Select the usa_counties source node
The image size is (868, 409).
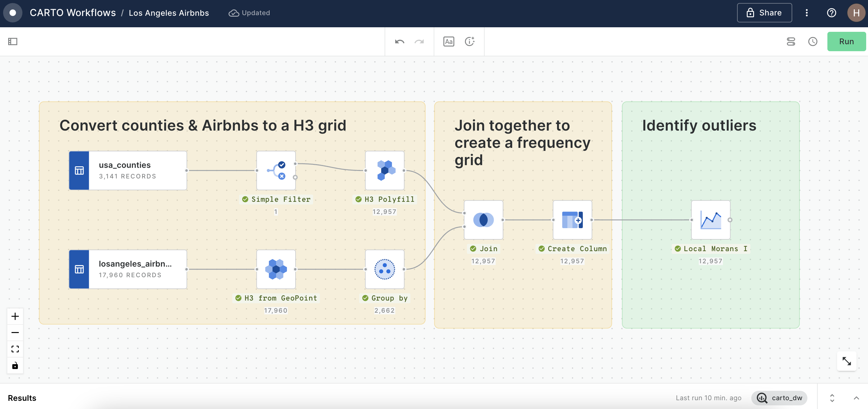pos(127,170)
